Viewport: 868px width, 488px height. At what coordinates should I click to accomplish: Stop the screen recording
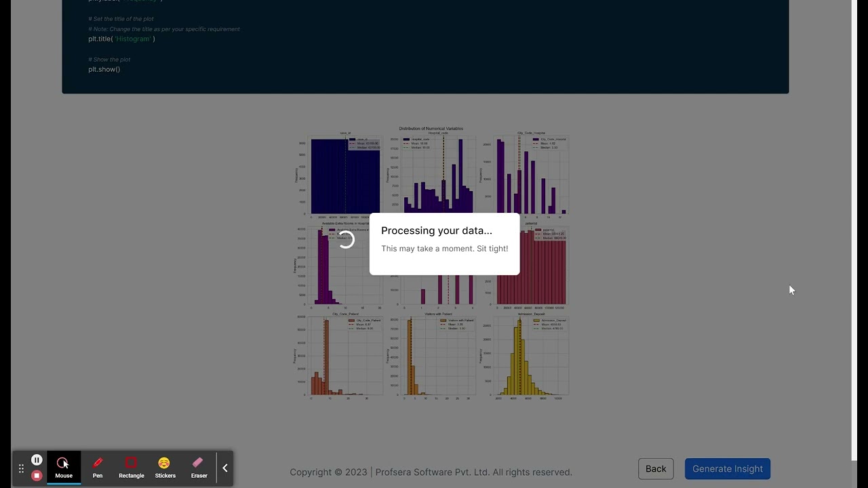coord(37,475)
